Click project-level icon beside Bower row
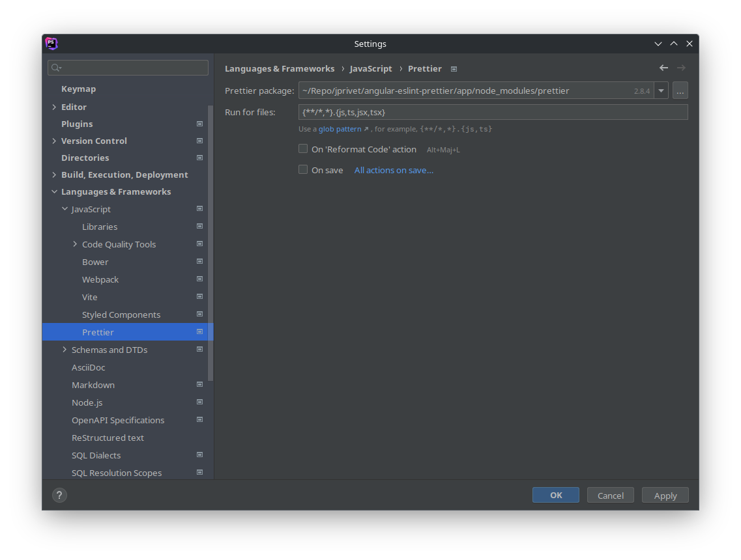Image resolution: width=741 pixels, height=560 pixels. [199, 261]
